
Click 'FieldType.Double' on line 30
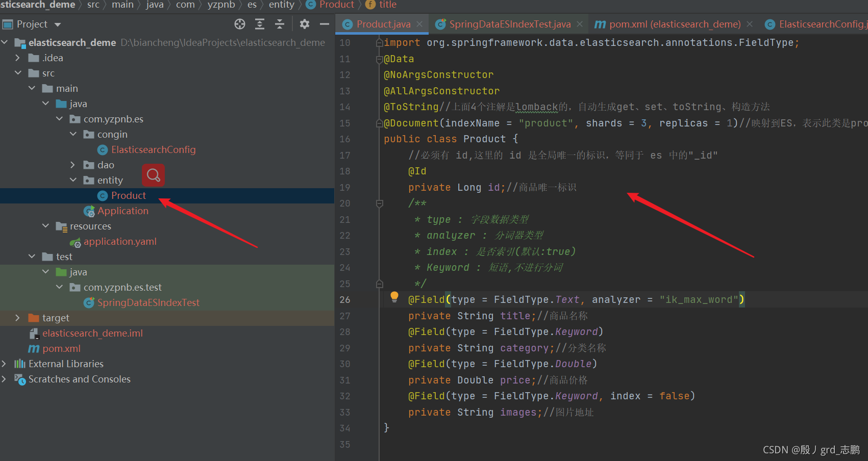[x=542, y=364]
